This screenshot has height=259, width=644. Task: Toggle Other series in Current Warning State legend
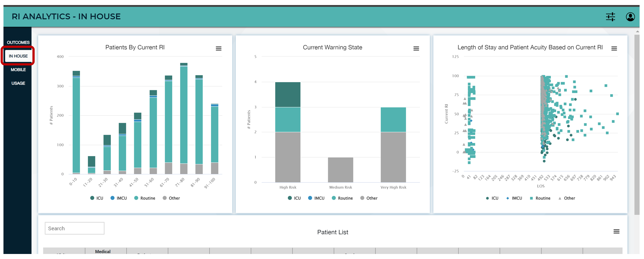(x=369, y=198)
